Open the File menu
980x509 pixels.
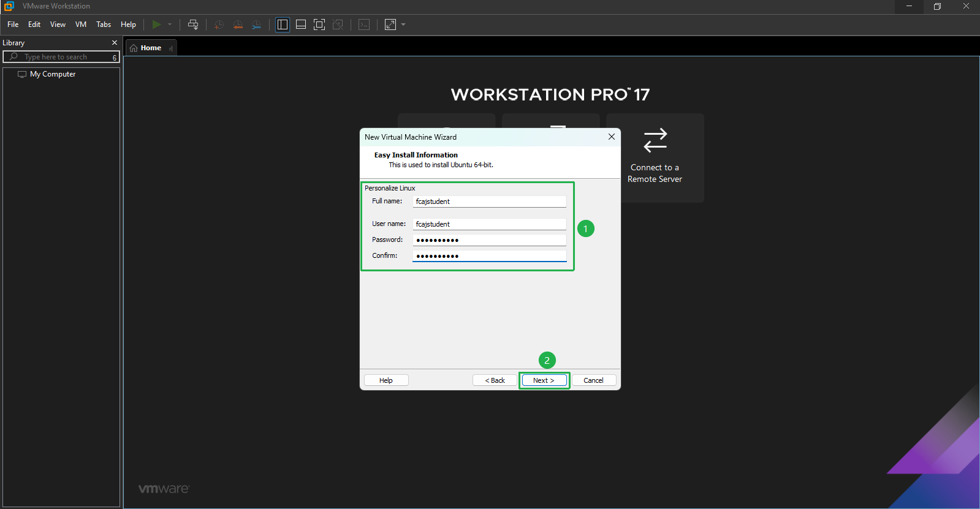(13, 25)
